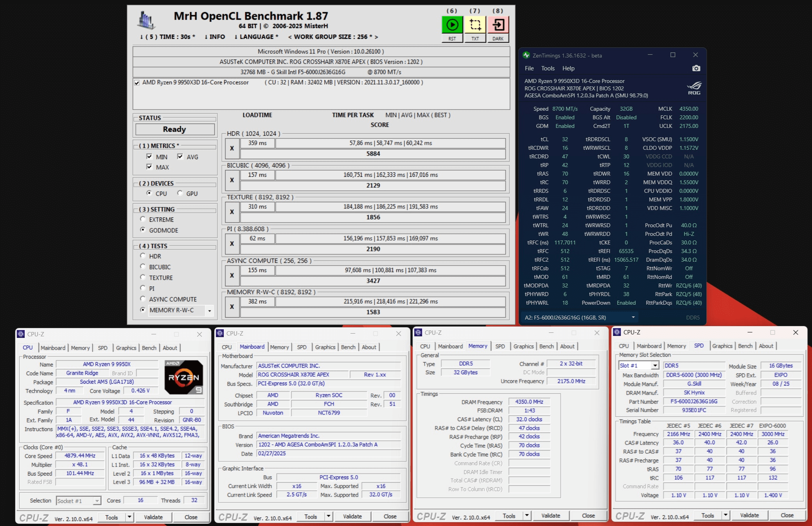812x526 pixels.
Task: Click CPU-Z icon in Memory window title
Action: pos(418,333)
